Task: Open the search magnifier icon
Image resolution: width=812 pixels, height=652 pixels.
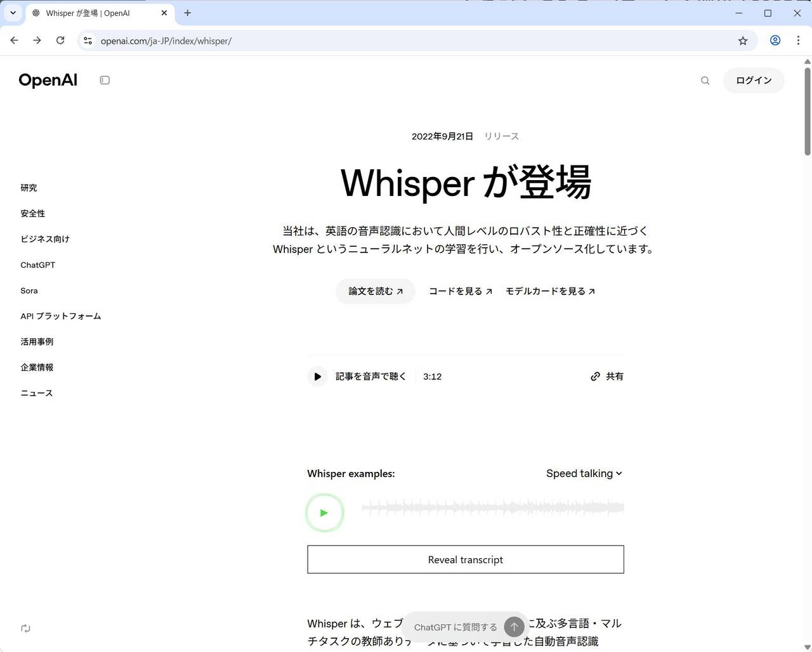Action: coord(705,81)
